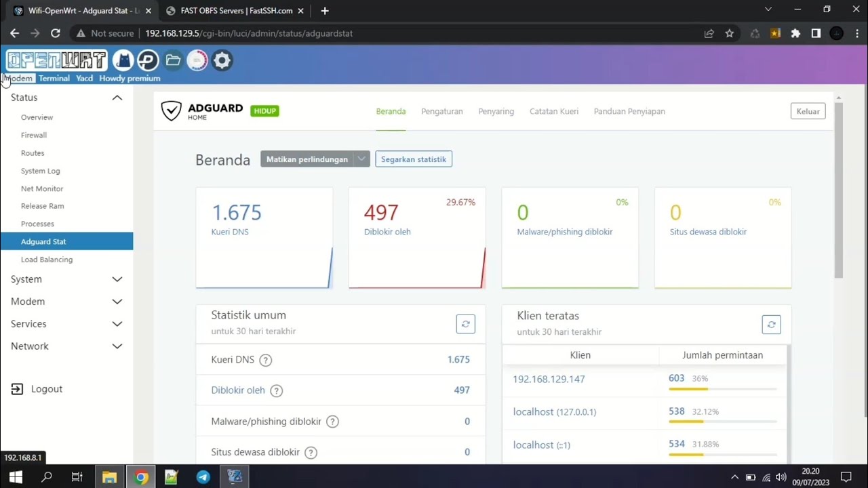Refresh the Statistik umum panel
This screenshot has width=868, height=488.
pos(465,324)
